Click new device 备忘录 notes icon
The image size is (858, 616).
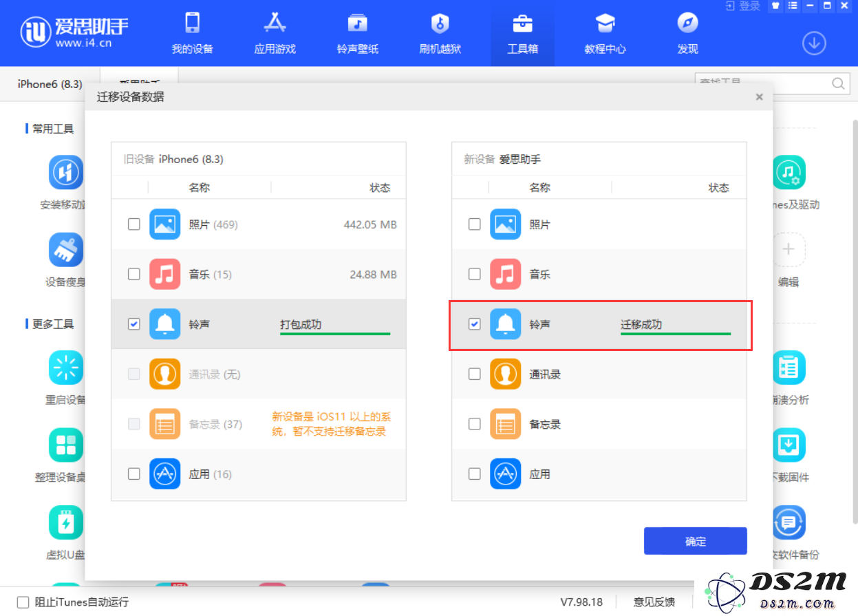506,424
